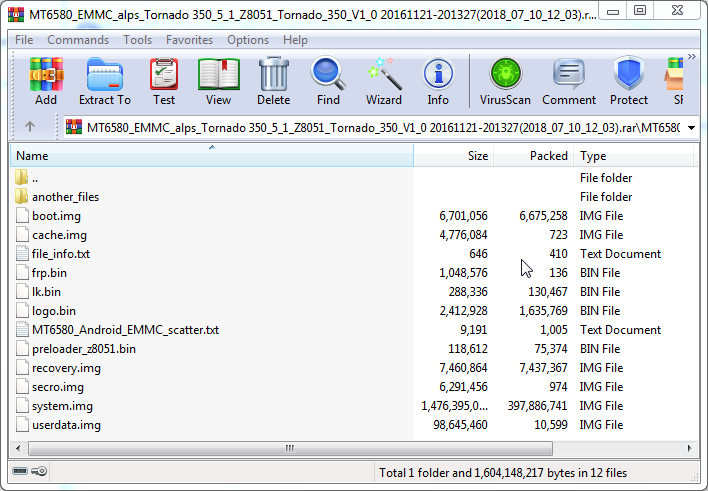Viewport: 708px width, 491px height.
Task: Click the horizontal scrollbar thumb
Action: click(290, 449)
